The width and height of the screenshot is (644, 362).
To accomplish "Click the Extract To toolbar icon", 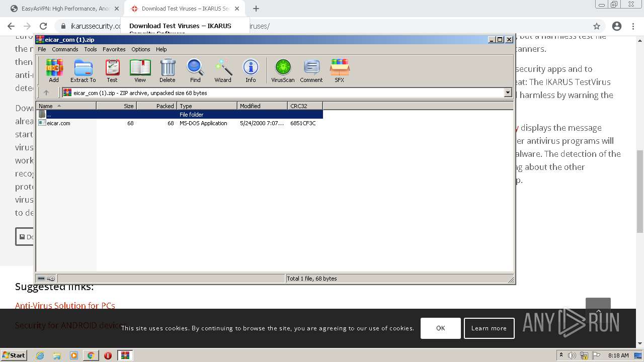I will click(83, 70).
